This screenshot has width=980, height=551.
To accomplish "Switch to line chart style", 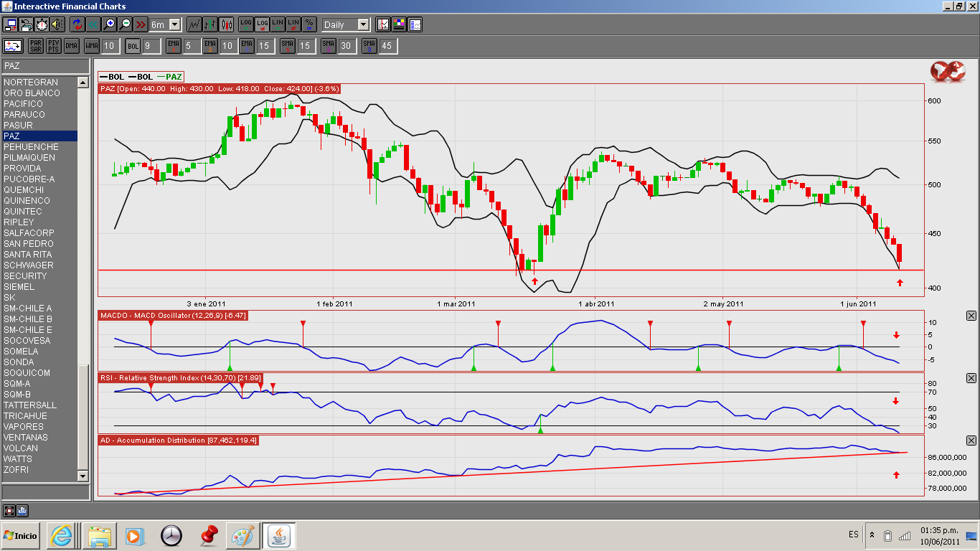I will (x=194, y=24).
